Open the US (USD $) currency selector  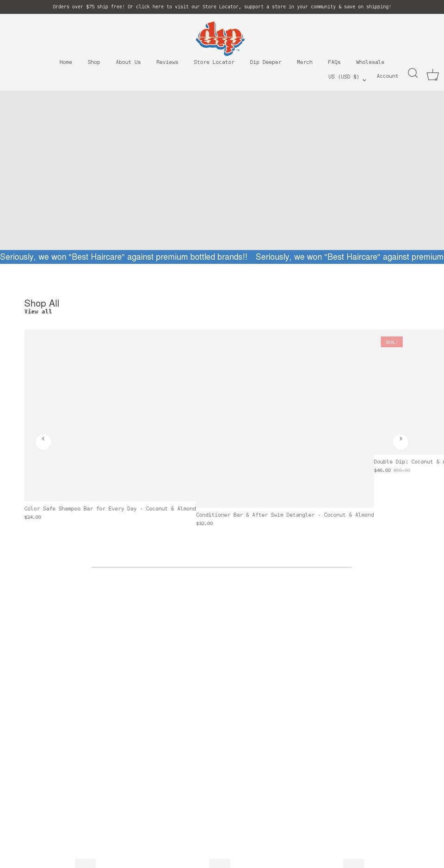click(x=347, y=77)
